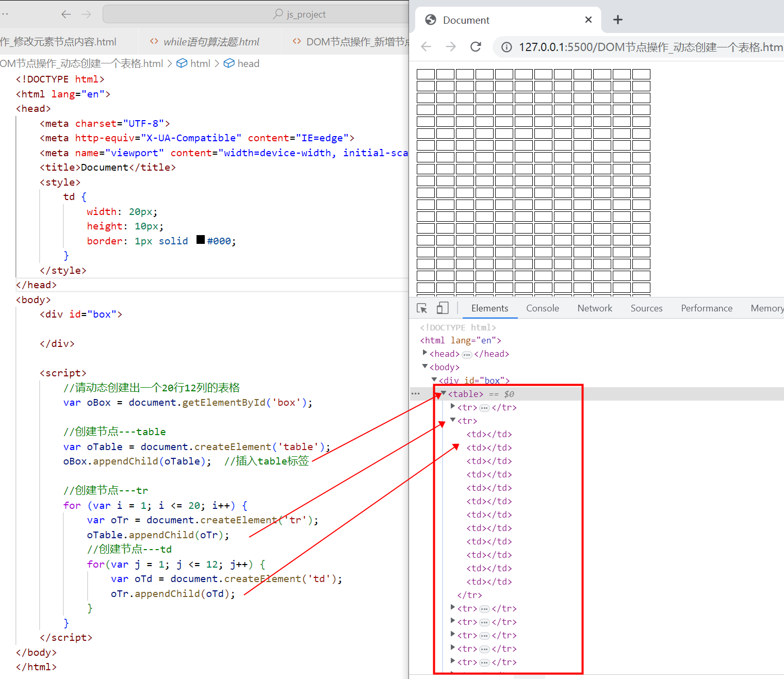The image size is (784, 679).
Task: Click the top-right cell of rendered table
Action: (x=641, y=74)
